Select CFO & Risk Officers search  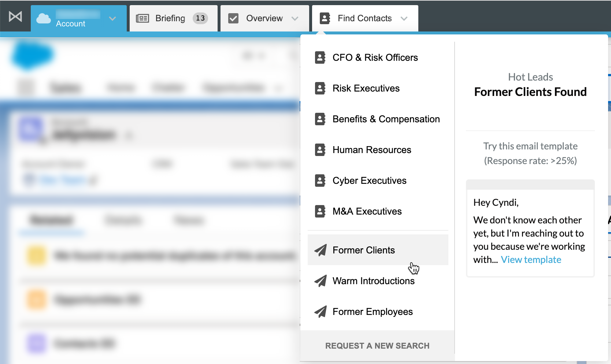[375, 57]
